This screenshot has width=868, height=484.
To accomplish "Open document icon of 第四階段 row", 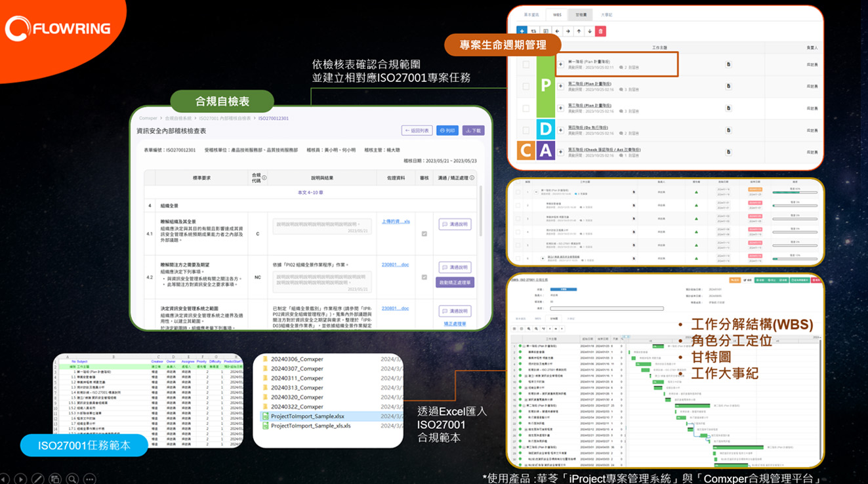I will 728,130.
